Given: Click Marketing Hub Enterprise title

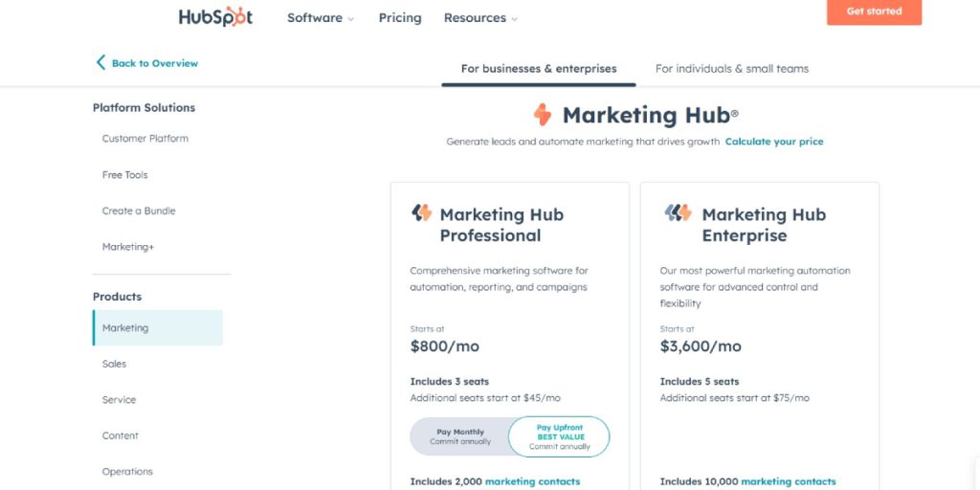Looking at the screenshot, I should click(764, 225).
